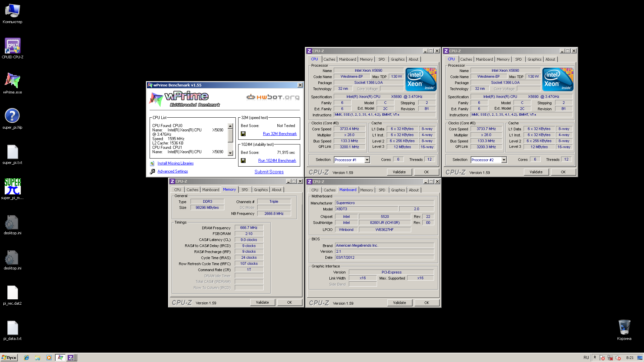Click the 98296 MBytes memory size value

(x=207, y=207)
